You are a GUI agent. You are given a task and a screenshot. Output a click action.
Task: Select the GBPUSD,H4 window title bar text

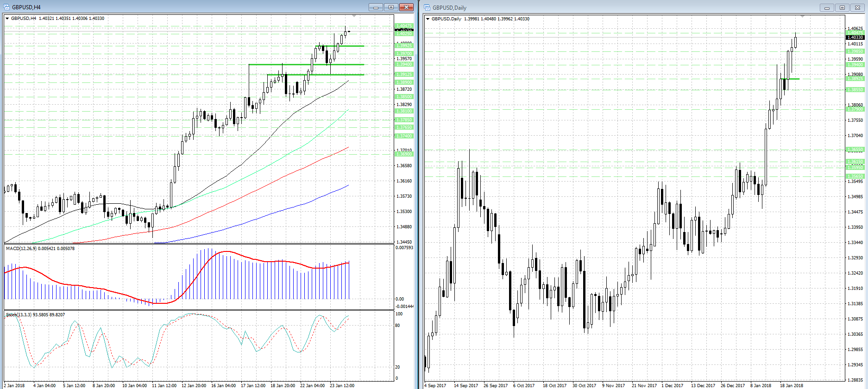pos(26,7)
